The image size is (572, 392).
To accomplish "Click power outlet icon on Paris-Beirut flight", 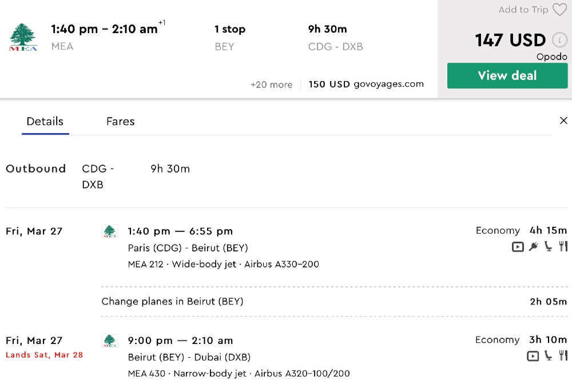I will (x=534, y=247).
